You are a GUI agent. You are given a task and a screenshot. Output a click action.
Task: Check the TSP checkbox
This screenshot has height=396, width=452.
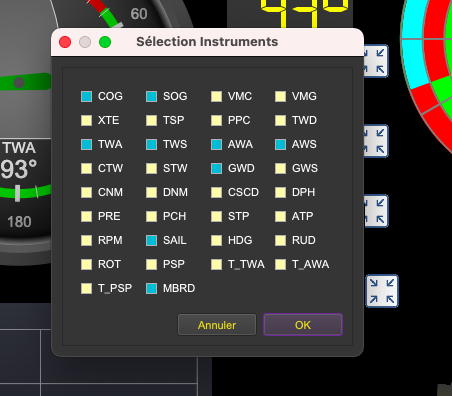[152, 120]
